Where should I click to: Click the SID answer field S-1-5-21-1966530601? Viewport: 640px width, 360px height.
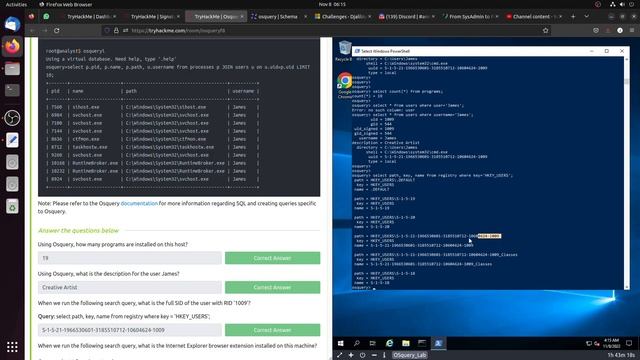tap(130, 330)
